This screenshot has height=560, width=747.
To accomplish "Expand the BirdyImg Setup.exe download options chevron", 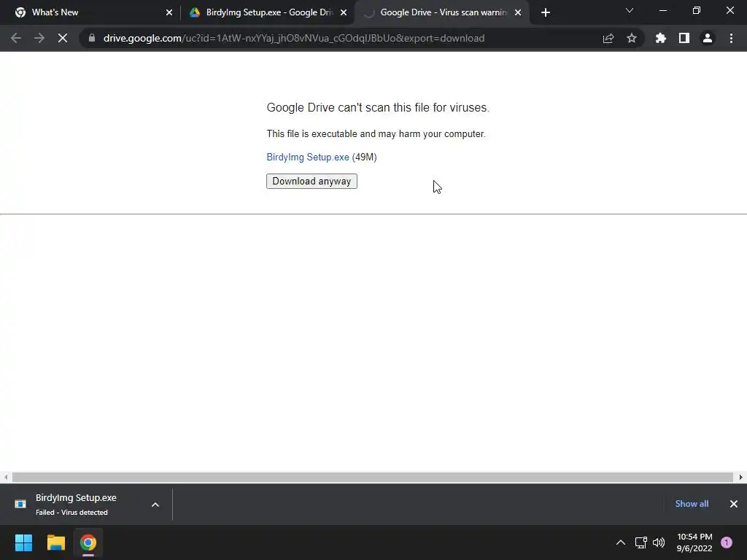I will click(155, 505).
